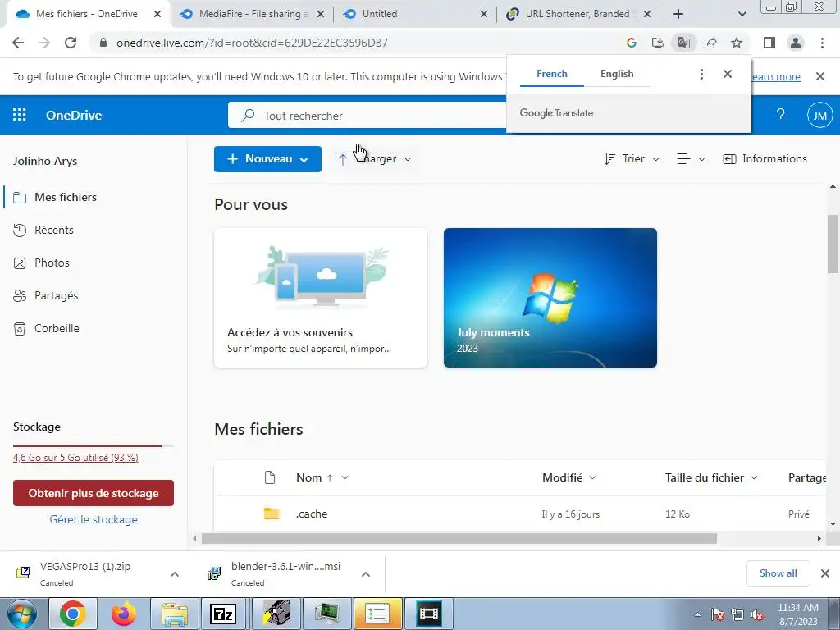This screenshot has width=840, height=630.
Task: Click Show all downloads button
Action: pyautogui.click(x=778, y=573)
